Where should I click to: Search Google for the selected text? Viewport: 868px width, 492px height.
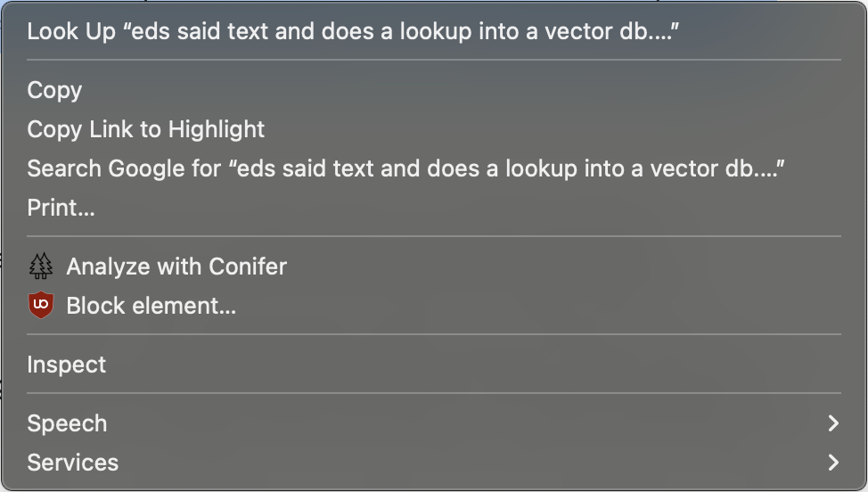(434, 168)
